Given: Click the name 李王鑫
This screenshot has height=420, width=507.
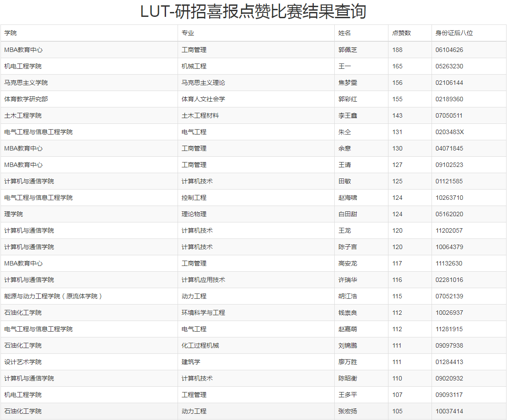Looking at the screenshot, I should (x=348, y=116).
